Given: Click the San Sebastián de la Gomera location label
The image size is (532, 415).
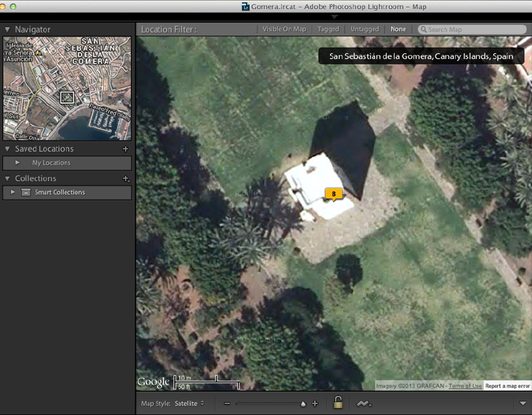Looking at the screenshot, I should (421, 56).
